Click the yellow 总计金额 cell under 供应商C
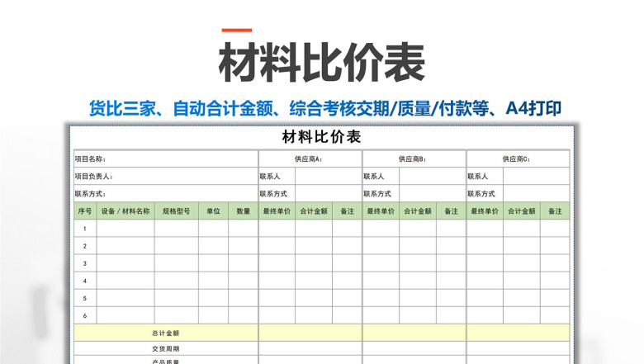The width and height of the screenshot is (644, 364). point(518,333)
